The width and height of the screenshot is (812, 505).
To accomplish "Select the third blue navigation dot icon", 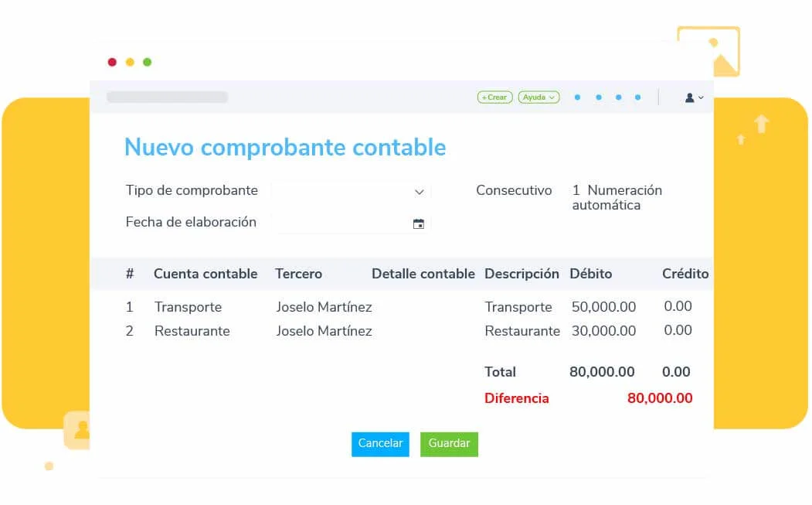I will click(x=617, y=97).
